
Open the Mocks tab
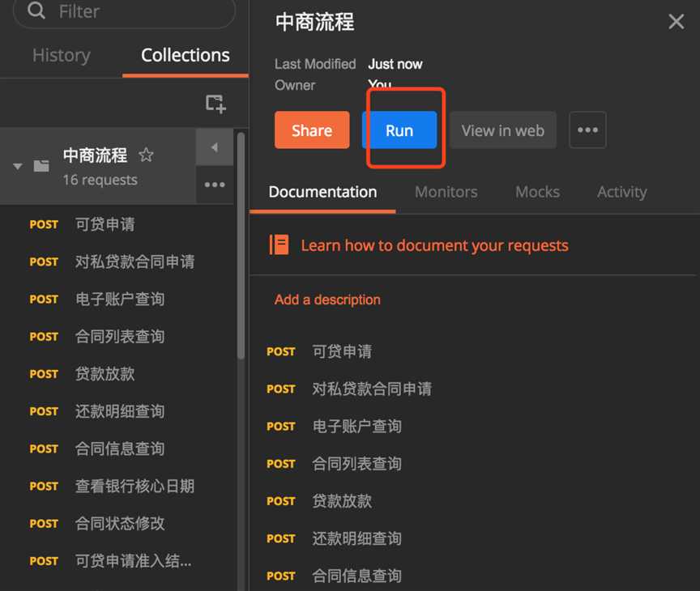coord(537,192)
